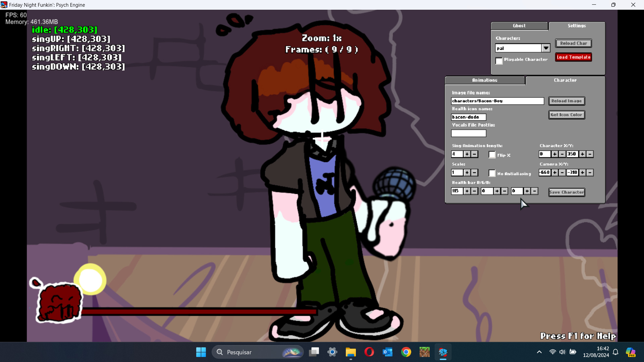Show hidden system tray icons
The image size is (644, 362).
point(539,352)
